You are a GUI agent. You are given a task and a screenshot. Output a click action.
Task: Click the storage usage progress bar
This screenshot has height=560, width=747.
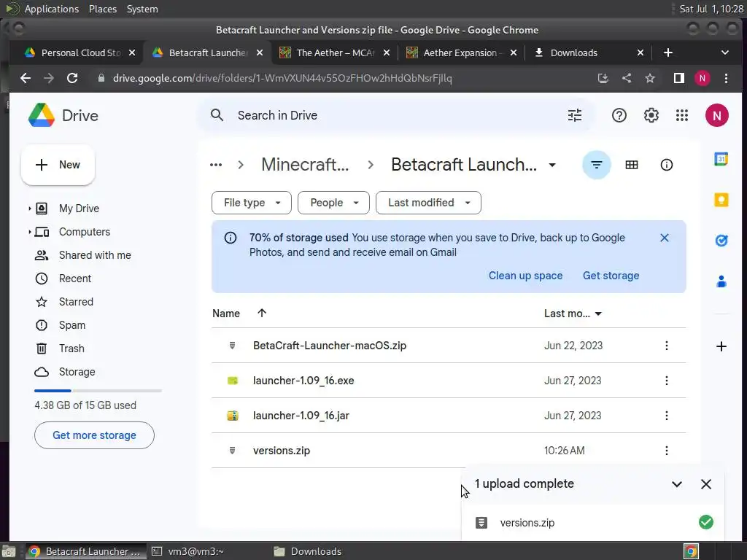[x=98, y=391]
